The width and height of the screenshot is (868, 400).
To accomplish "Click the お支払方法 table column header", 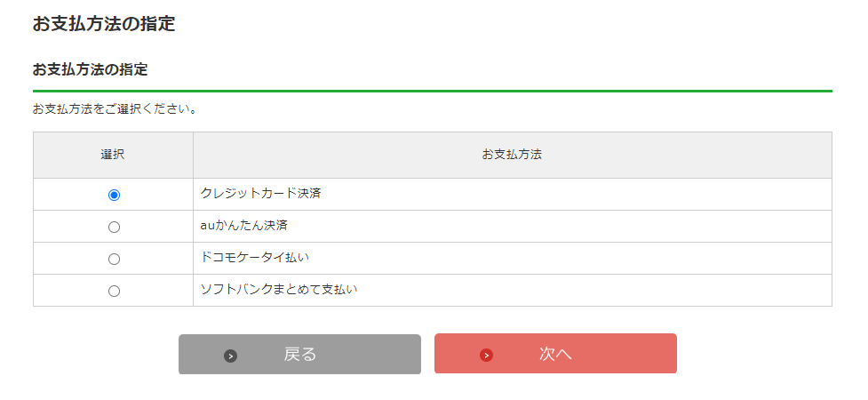I will 512,155.
